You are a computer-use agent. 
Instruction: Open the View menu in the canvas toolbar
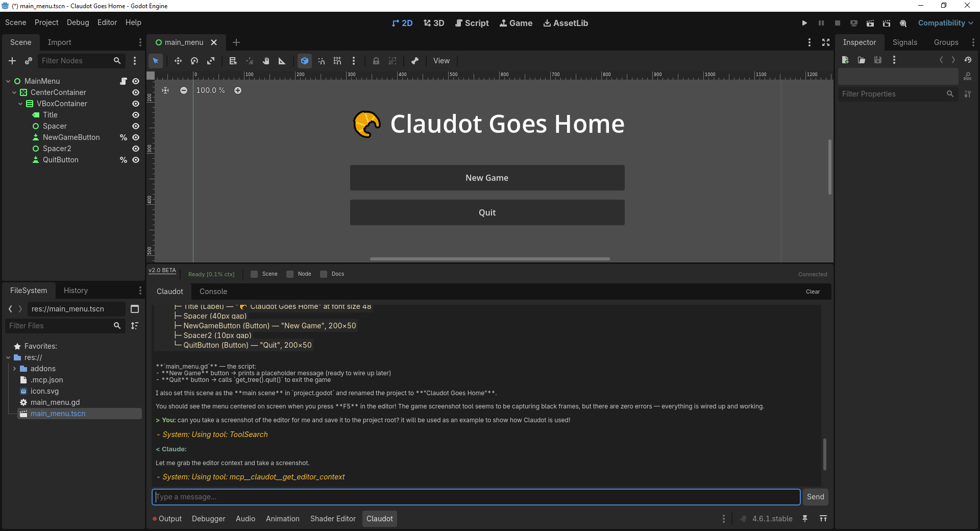pyautogui.click(x=441, y=61)
